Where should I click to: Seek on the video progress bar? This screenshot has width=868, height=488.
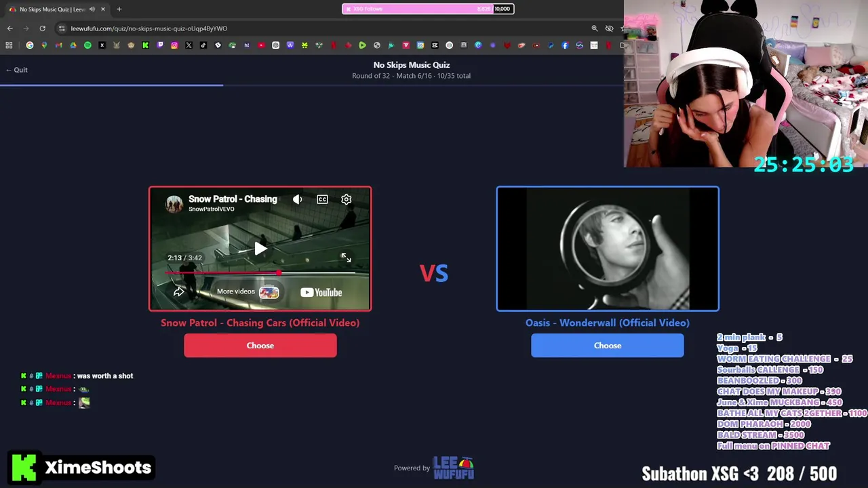[x=260, y=272]
